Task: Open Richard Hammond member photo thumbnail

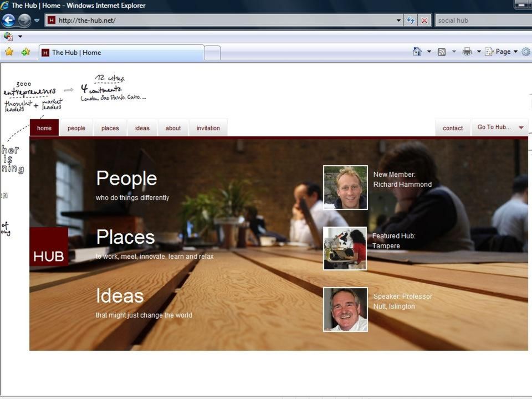Action: coord(345,187)
